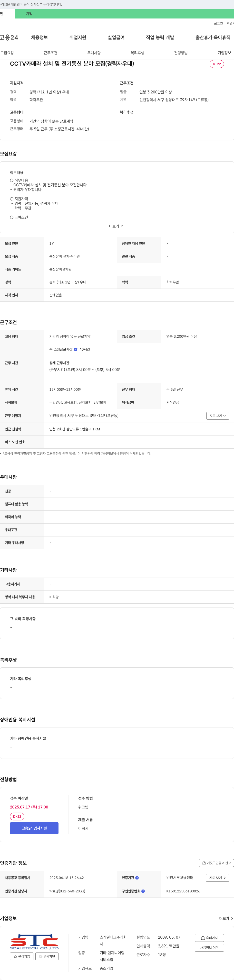
Task: Click 인천 2호선 검단오류 subway text
Action: [74, 429]
